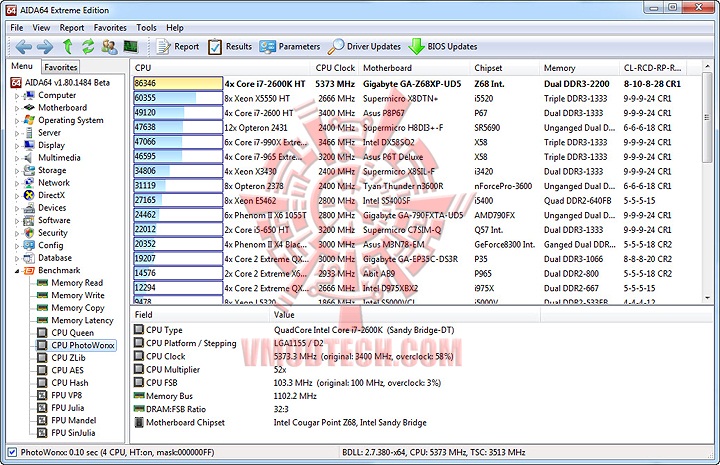Click results list scrollbar down arrow
The width and height of the screenshot is (720, 465).
pos(708,298)
